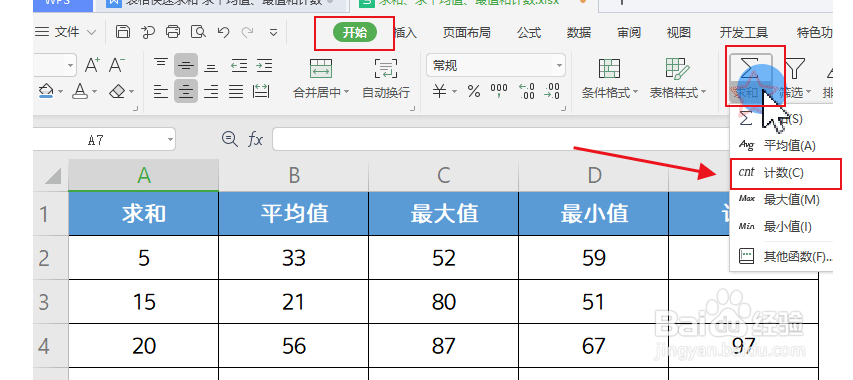
Task: Click the Merge and Center icon
Action: [320, 68]
